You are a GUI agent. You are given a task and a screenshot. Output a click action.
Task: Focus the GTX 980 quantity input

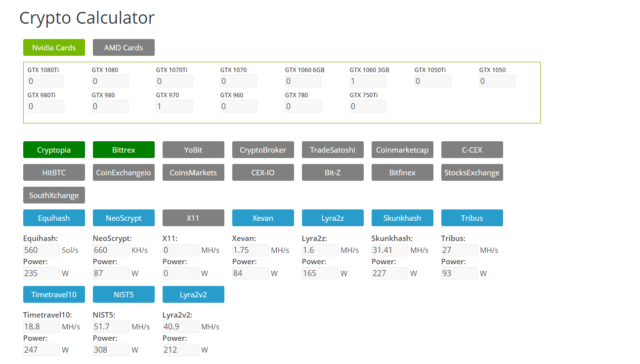tap(110, 106)
